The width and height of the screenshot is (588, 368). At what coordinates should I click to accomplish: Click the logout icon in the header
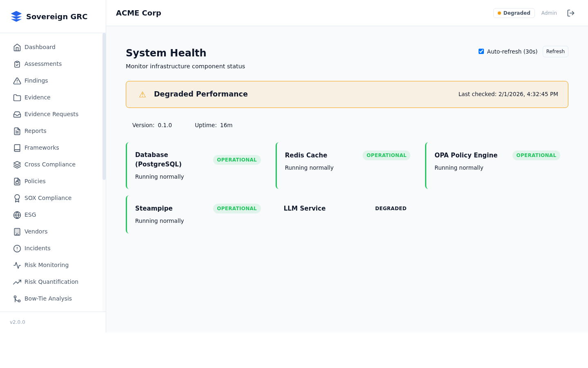pos(571,13)
